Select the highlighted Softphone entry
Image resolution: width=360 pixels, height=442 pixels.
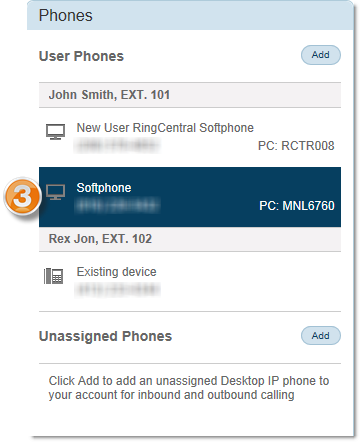pyautogui.click(x=190, y=197)
